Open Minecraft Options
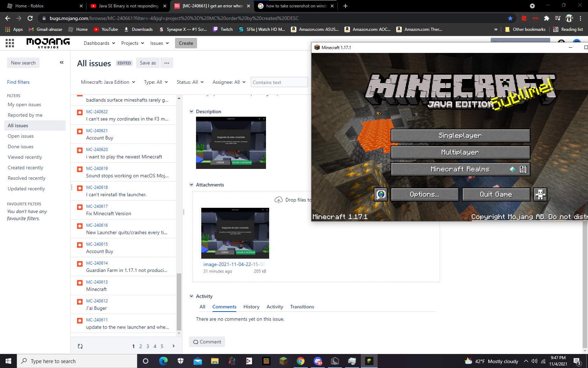 pyautogui.click(x=425, y=194)
